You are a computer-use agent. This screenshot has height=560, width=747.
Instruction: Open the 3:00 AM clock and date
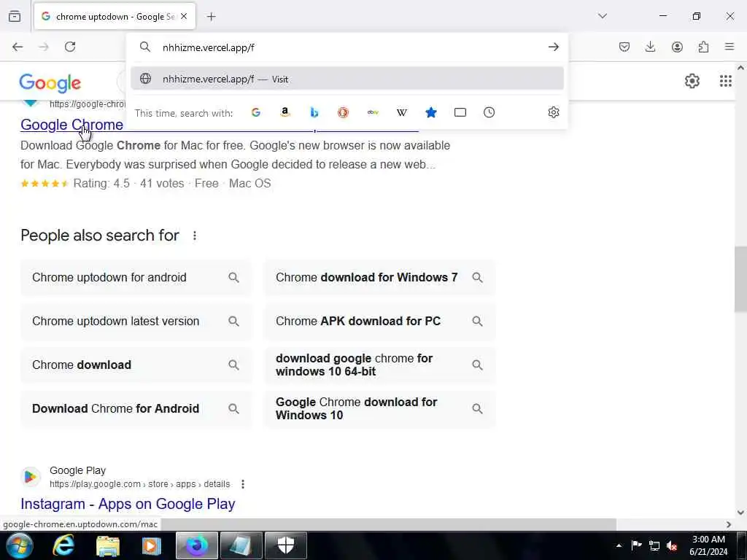(708, 545)
